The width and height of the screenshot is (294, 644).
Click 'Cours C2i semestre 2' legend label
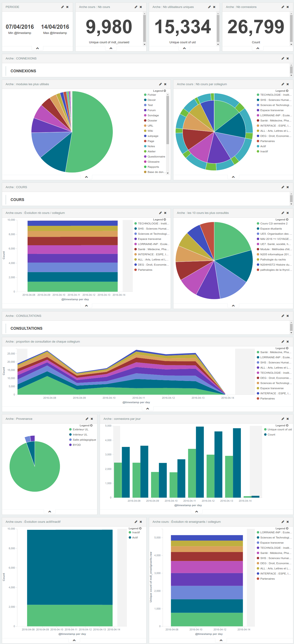(273, 224)
